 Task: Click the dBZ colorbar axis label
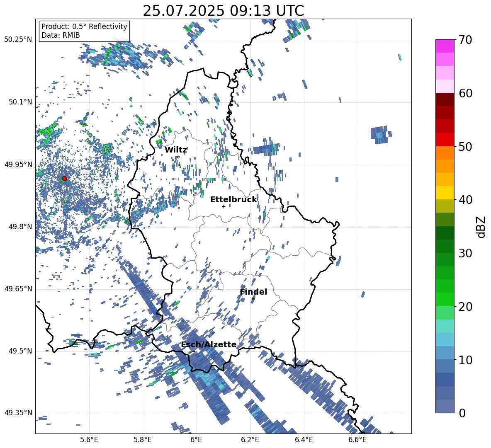[481, 227]
